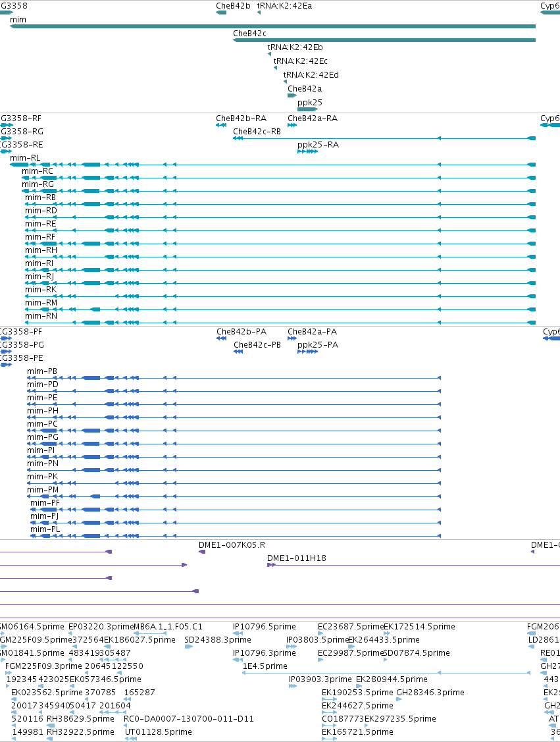Select the DME1-011H18 clone label

tap(297, 558)
